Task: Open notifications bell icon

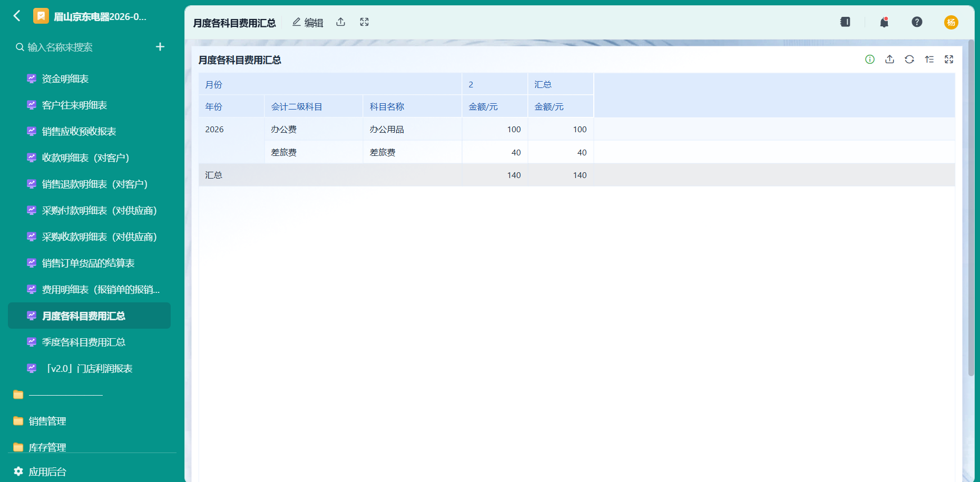Action: pos(884,22)
